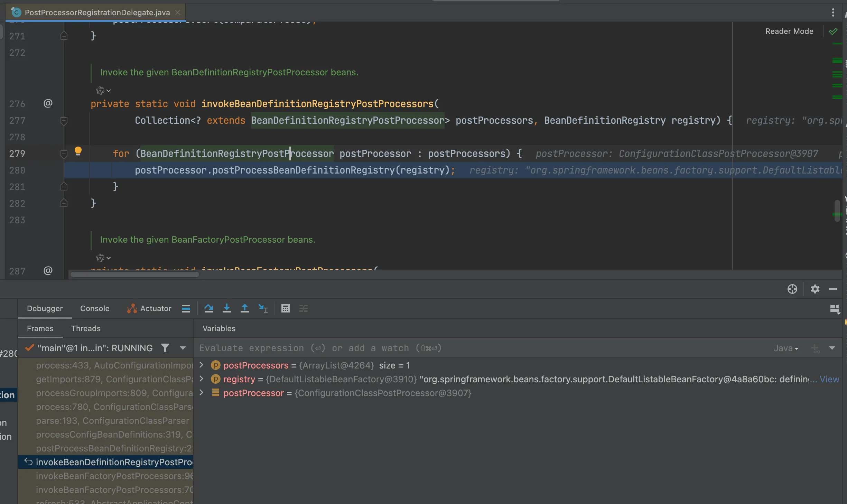Click the Run to Cursor icon
The width and height of the screenshot is (847, 504).
(263, 308)
